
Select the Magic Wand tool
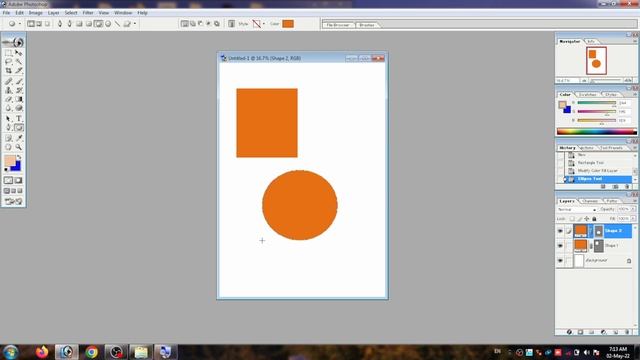tap(18, 62)
